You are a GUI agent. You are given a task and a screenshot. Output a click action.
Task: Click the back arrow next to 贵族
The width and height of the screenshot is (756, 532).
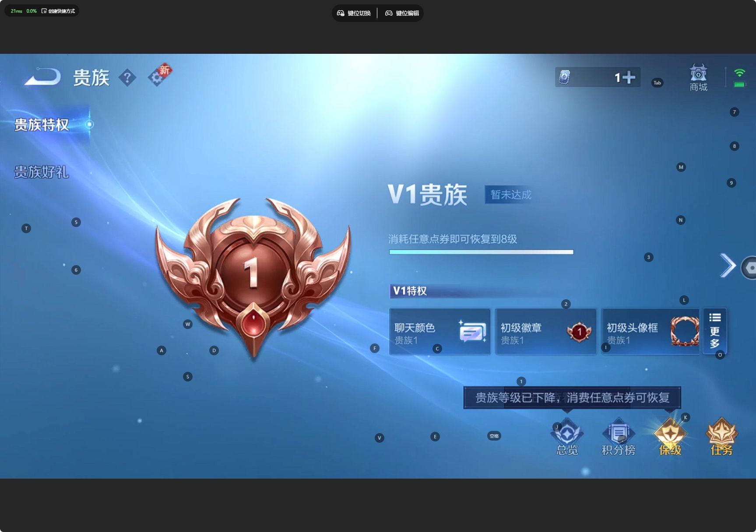point(42,77)
